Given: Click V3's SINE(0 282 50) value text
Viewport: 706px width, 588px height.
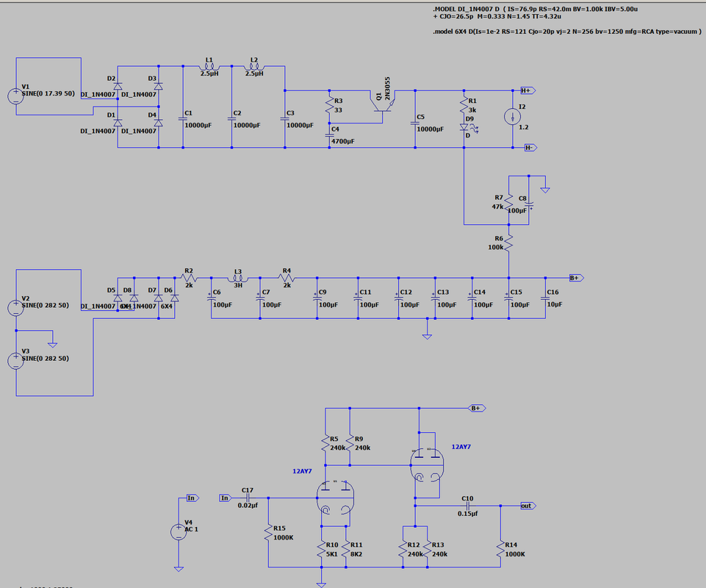Looking at the screenshot, I should click(x=46, y=359).
